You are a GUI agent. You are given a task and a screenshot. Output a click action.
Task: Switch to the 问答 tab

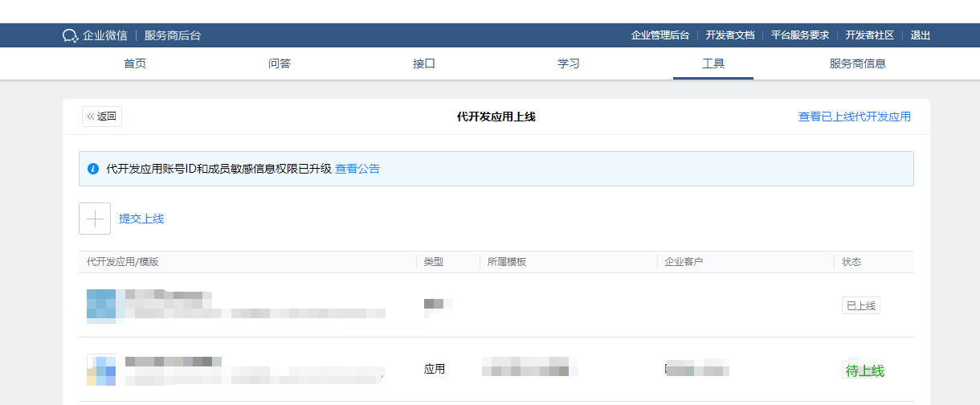280,63
